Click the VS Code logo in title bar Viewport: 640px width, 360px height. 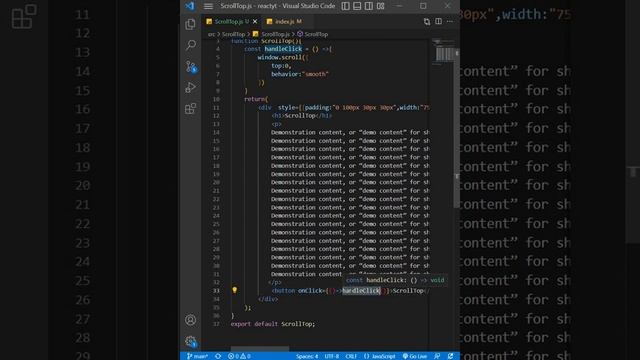[190, 6]
